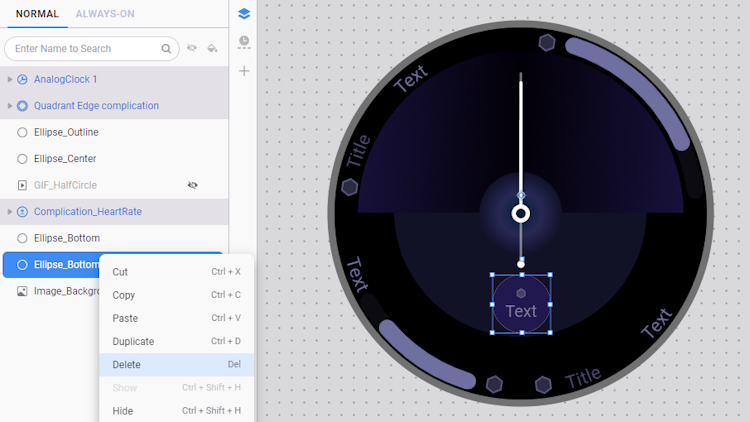This screenshot has width=750, height=422.
Task: Select Duplicate in the context menu
Action: pos(133,342)
